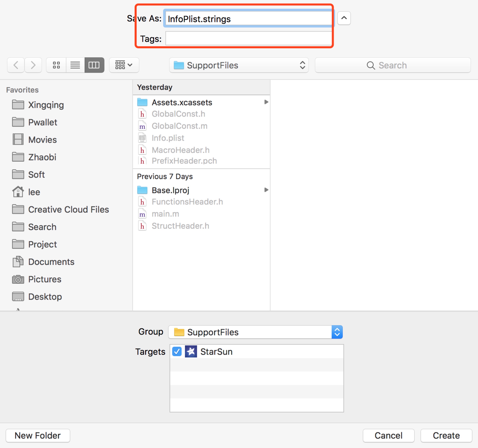Switch to list view mode
478x448 pixels.
[75, 65]
